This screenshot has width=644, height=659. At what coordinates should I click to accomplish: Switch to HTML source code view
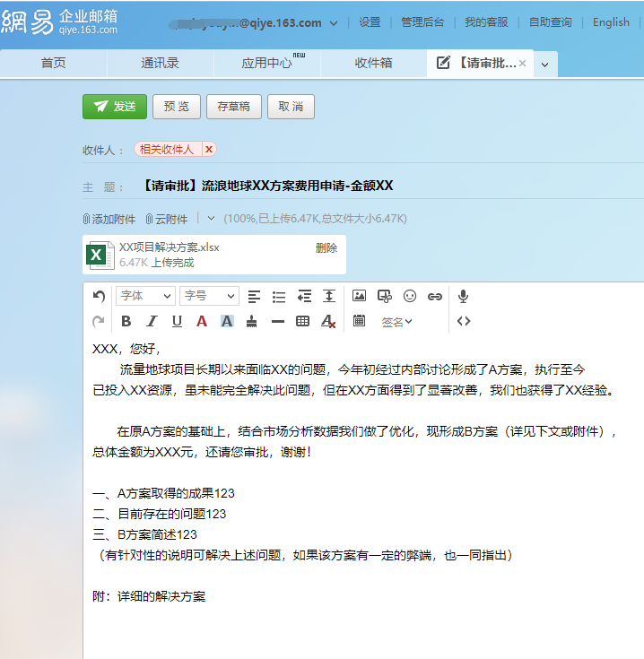(x=464, y=321)
